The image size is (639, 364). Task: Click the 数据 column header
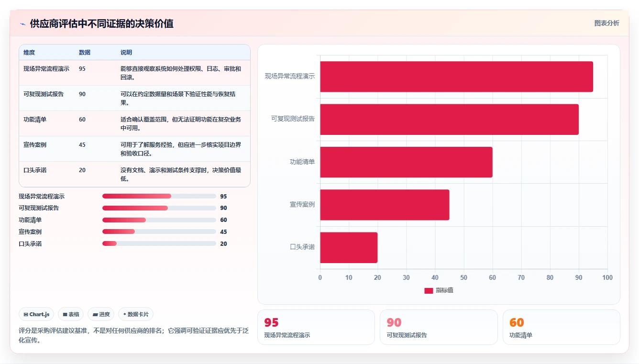click(85, 53)
